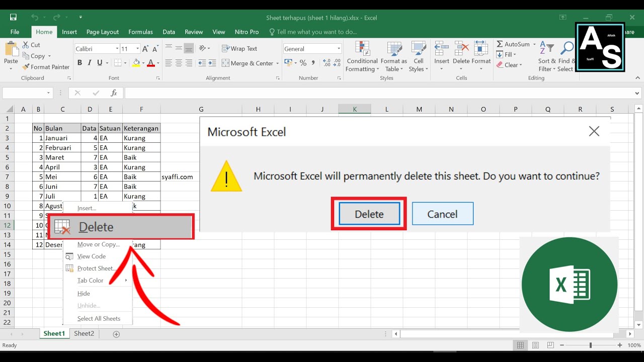
Task: Increase the cell indent
Action: click(x=212, y=63)
